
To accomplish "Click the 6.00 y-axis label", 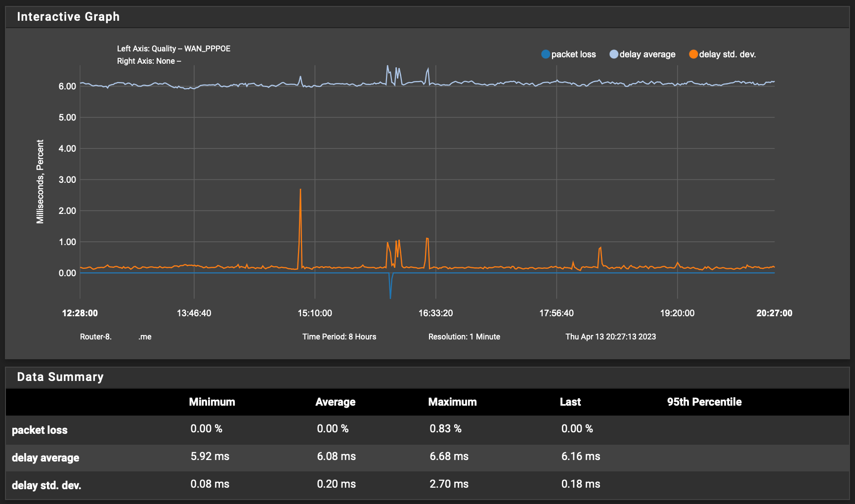I will pos(67,86).
